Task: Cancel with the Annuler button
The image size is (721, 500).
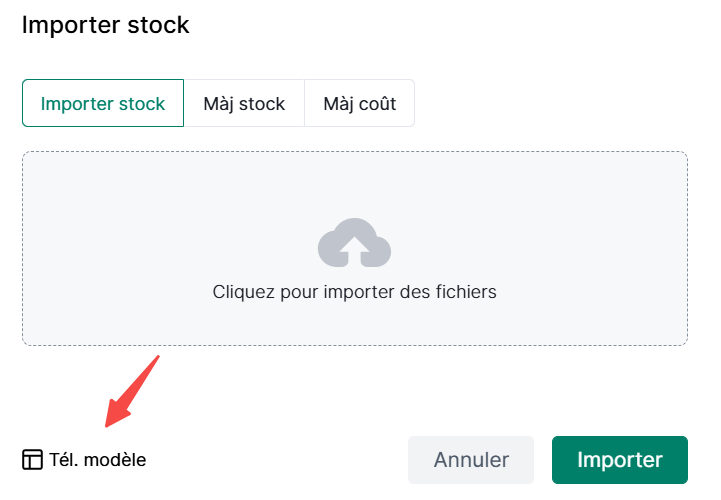Action: tap(471, 460)
